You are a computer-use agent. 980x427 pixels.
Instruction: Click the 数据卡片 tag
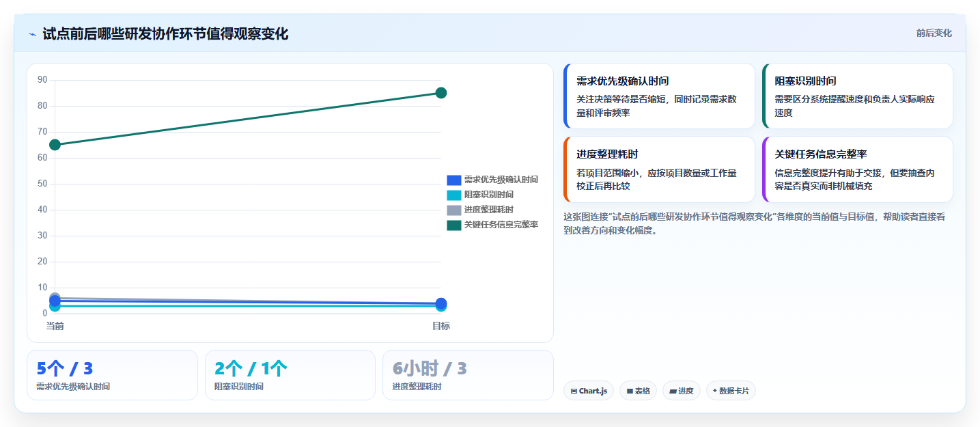(731, 391)
